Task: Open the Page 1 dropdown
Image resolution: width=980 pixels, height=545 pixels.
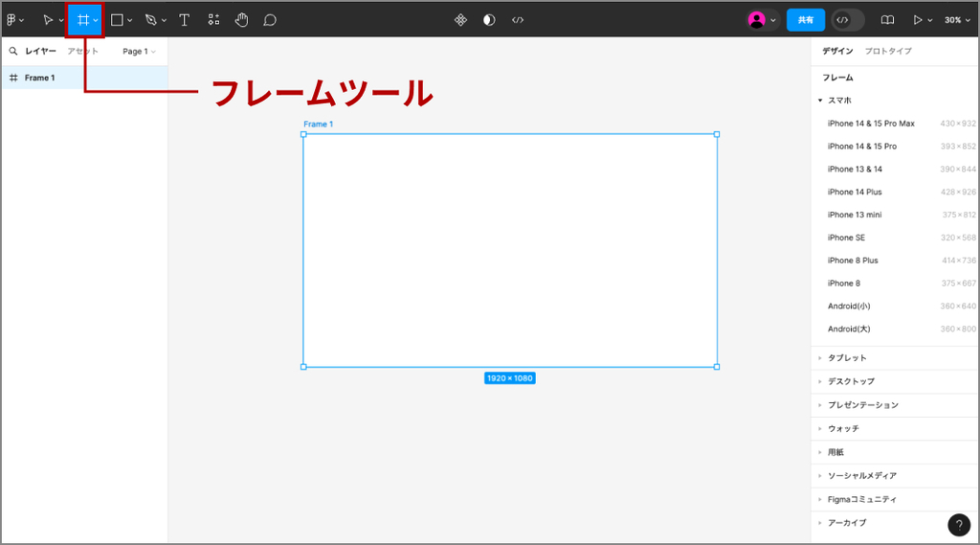Action: coord(139,52)
